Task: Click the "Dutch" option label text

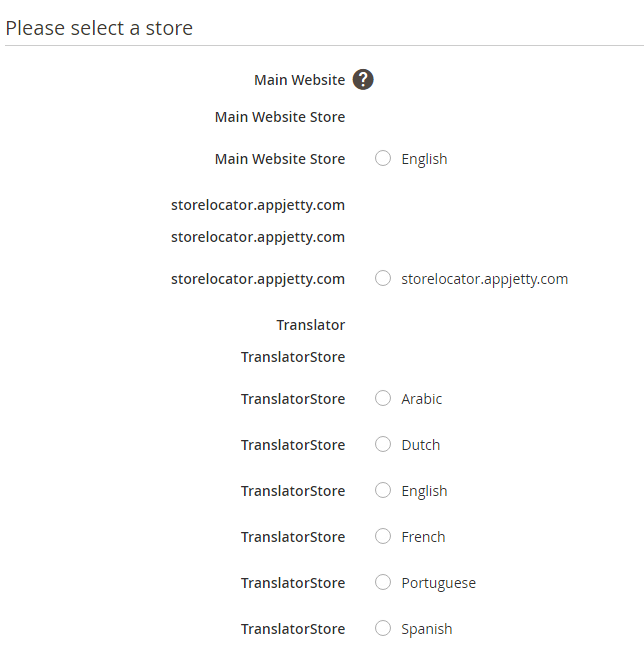Action: (x=420, y=445)
